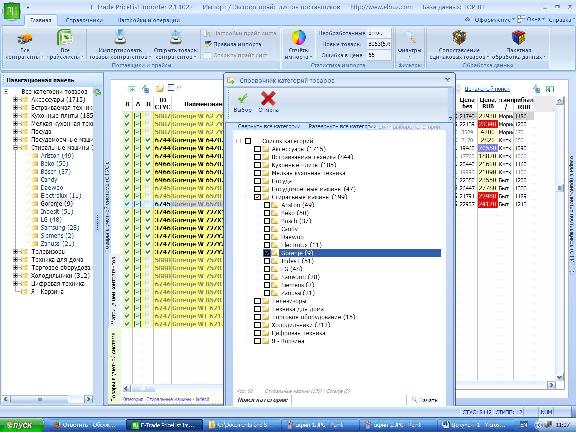
Task: Click the truck icon for all suppliers
Action: [25, 38]
